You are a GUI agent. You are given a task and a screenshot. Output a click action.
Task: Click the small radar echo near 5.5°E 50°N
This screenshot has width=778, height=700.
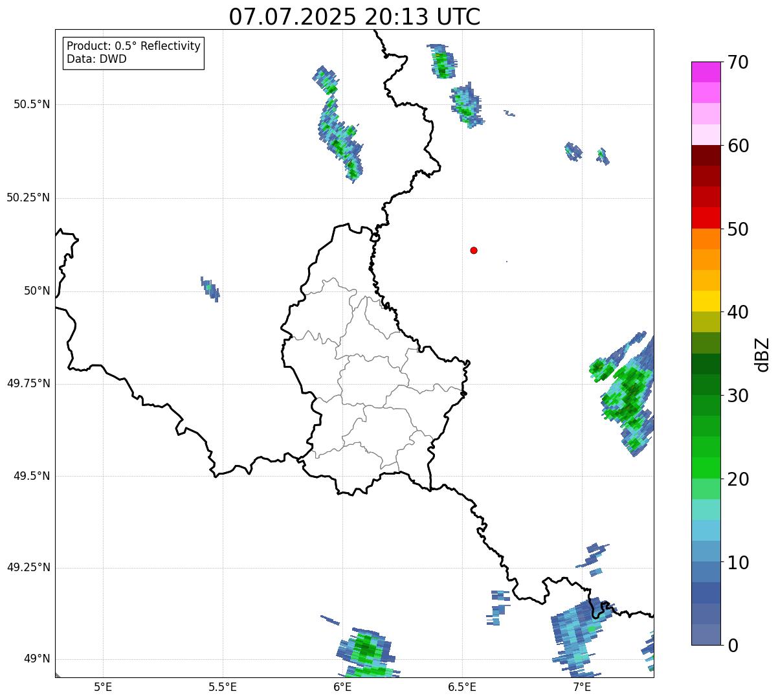pyautogui.click(x=210, y=289)
